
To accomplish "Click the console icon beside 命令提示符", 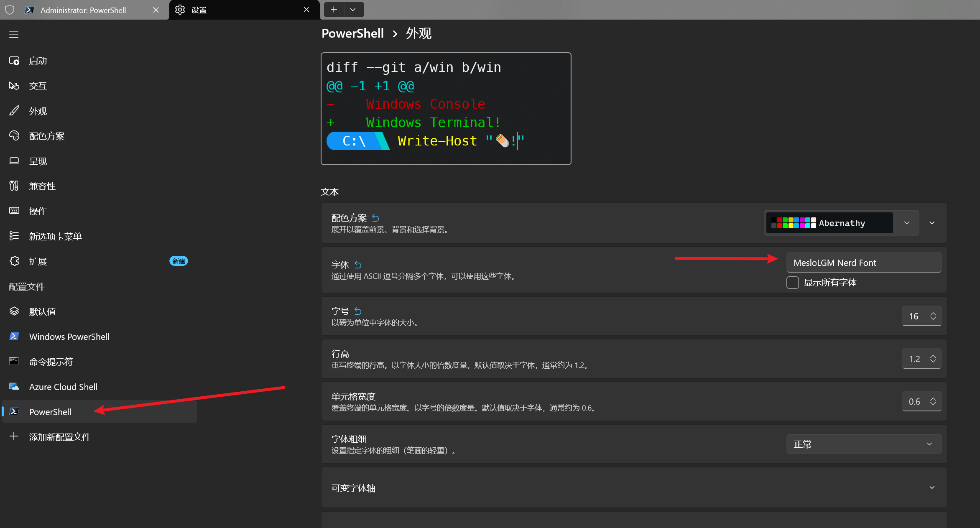I will (14, 361).
